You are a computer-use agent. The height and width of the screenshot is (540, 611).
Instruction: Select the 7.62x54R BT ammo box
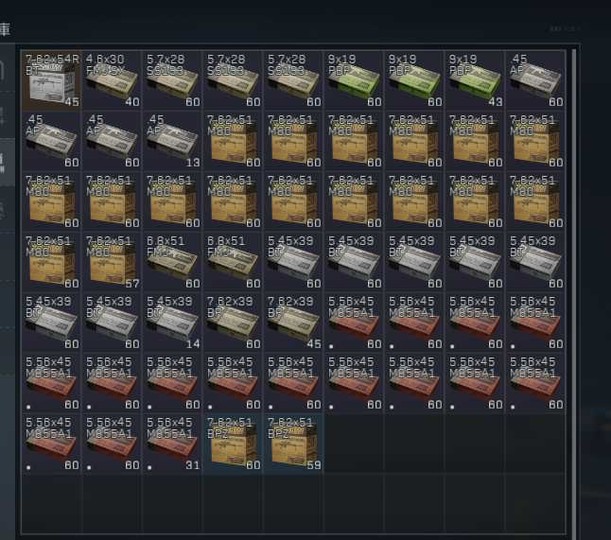[51, 80]
